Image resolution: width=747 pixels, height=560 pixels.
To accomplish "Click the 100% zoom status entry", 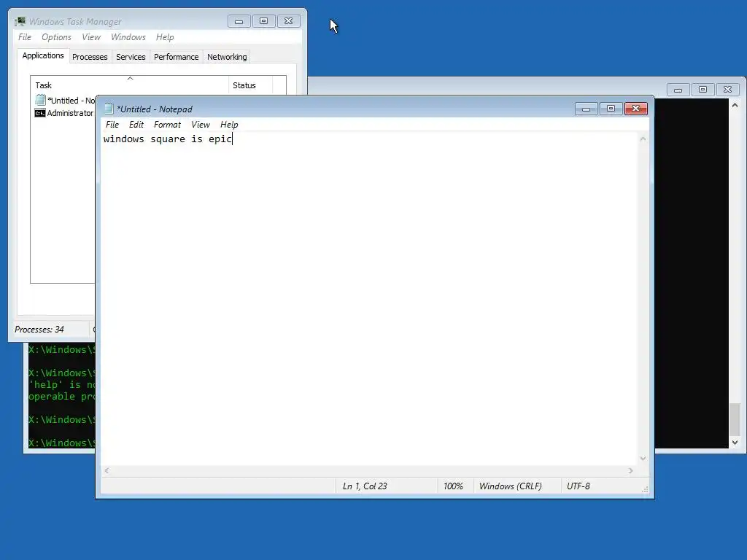I will 453,486.
